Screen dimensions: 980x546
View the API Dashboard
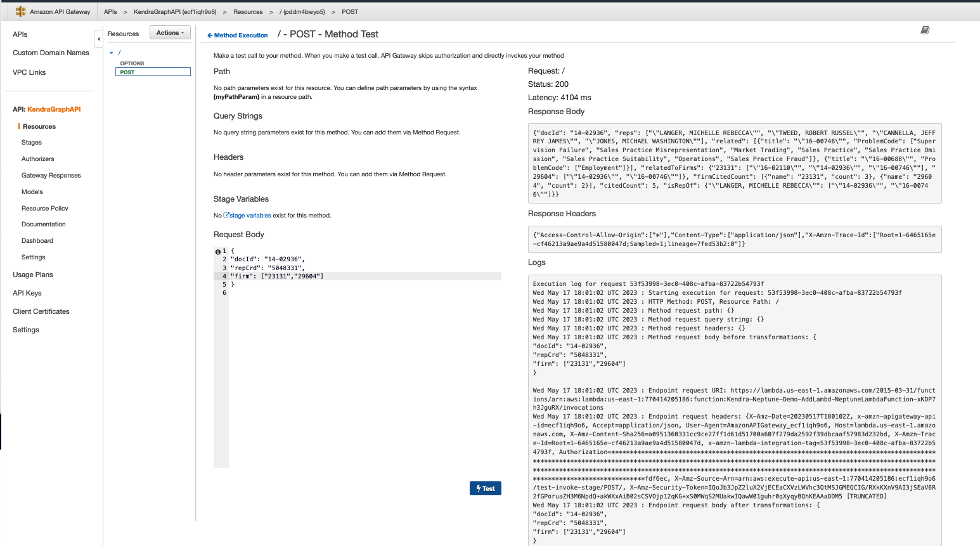[37, 241]
